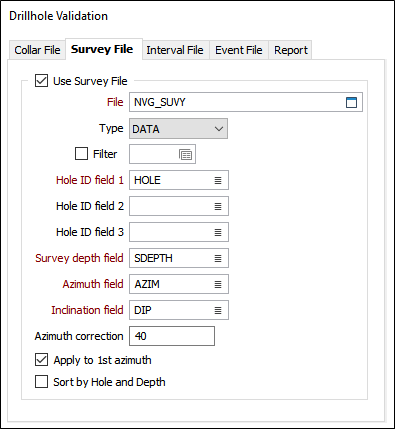
Task: Open the file browser icon for NVG_SUVY
Action: (351, 102)
